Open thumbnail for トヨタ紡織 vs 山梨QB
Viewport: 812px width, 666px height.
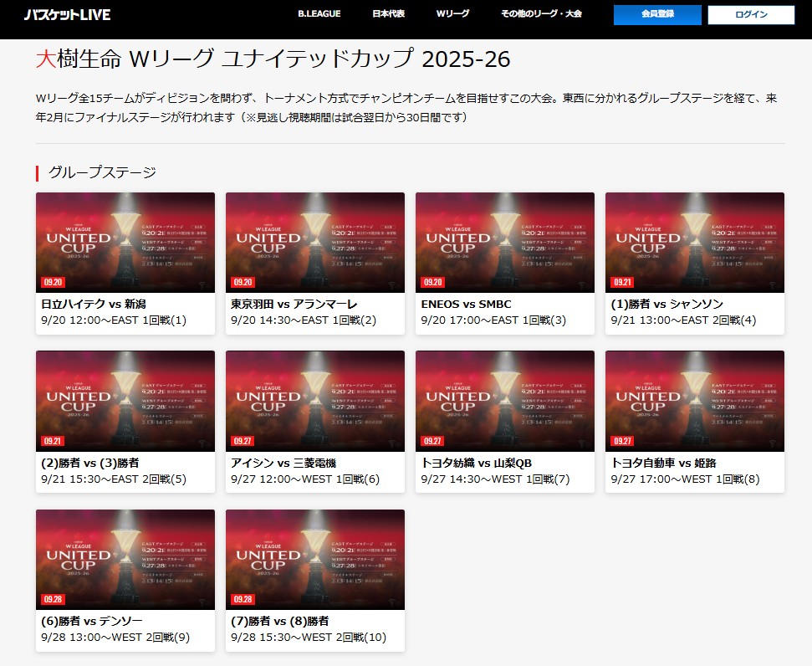tap(505, 401)
